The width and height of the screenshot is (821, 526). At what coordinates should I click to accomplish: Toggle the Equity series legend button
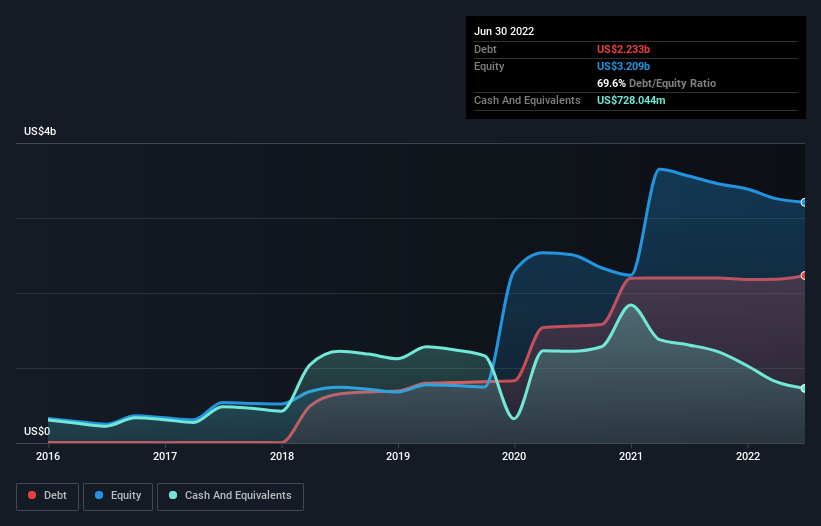click(x=118, y=496)
